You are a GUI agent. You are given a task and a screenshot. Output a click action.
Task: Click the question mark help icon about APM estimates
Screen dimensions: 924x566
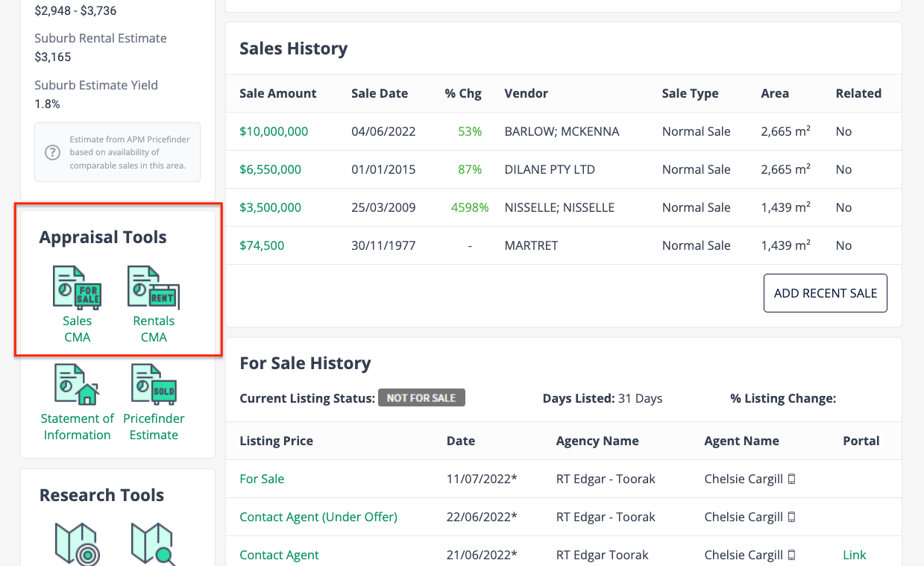point(51,152)
